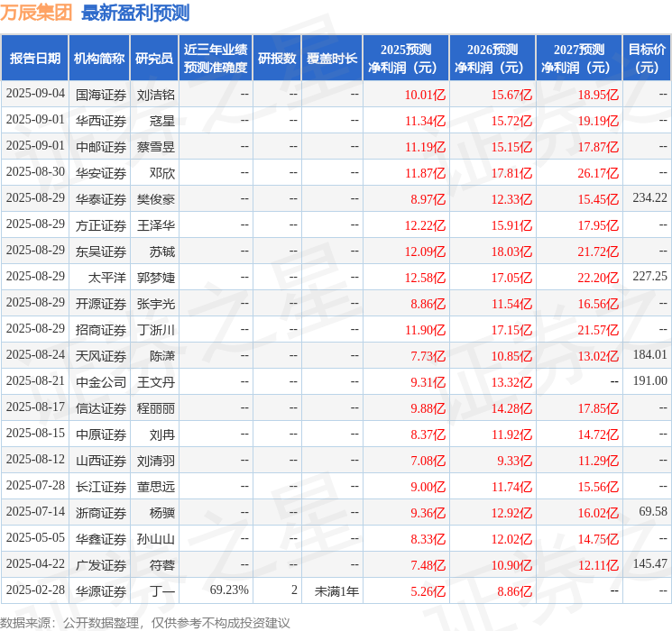This screenshot has height=631, width=672.
Task: Click the 近三年业绩预测准确度 column header
Action: pos(216,59)
